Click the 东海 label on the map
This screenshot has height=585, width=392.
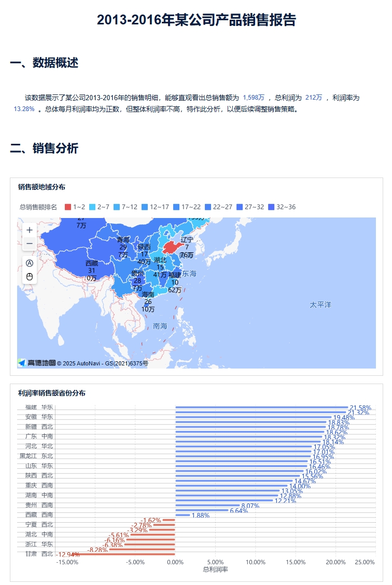pos(189,274)
